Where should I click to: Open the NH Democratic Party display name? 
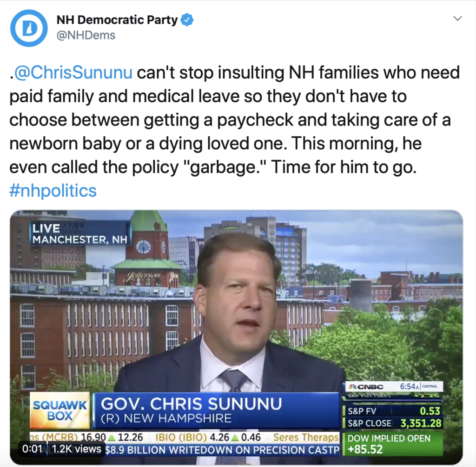117,20
